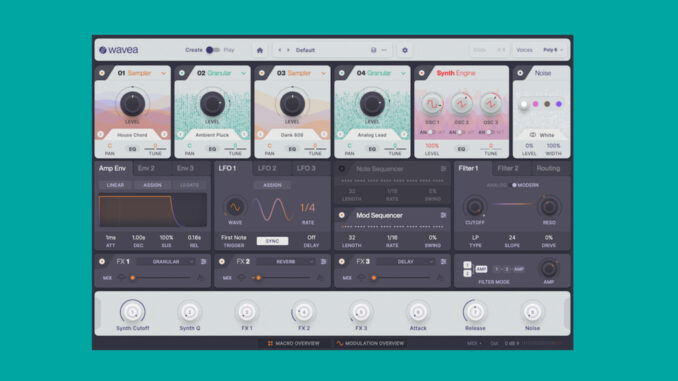Click the LFO 1 wave shape knob
The image size is (678, 381).
click(235, 208)
